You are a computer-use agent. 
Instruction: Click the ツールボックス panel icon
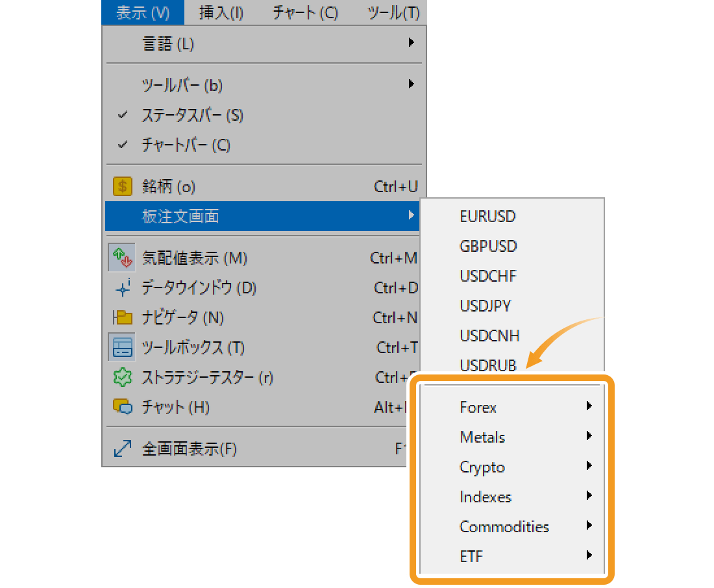122,347
